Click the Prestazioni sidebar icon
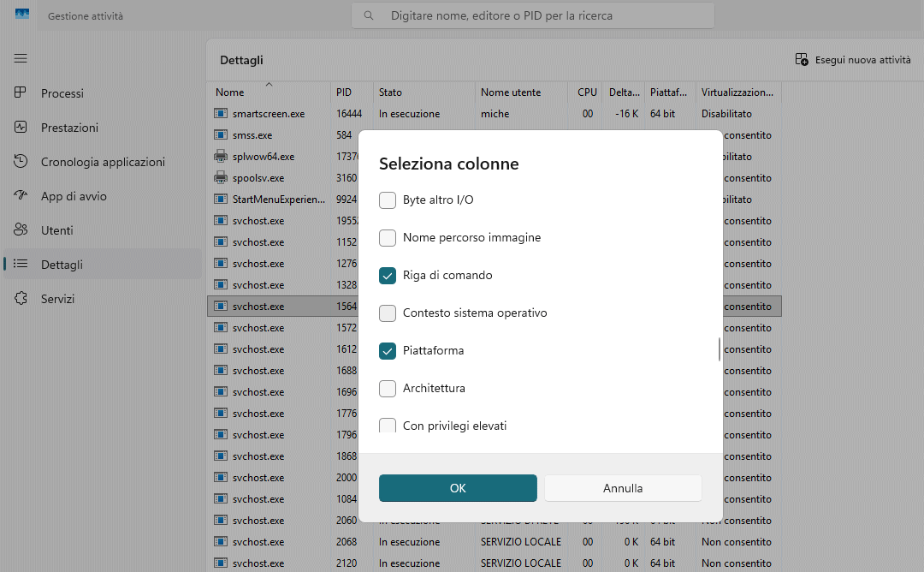 tap(21, 127)
